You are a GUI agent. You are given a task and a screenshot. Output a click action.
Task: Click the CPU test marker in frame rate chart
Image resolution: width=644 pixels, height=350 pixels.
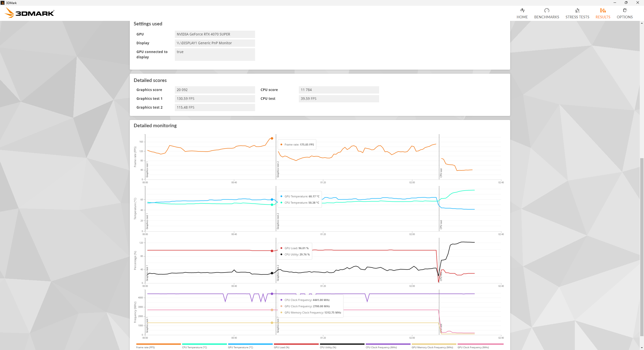pyautogui.click(x=441, y=173)
